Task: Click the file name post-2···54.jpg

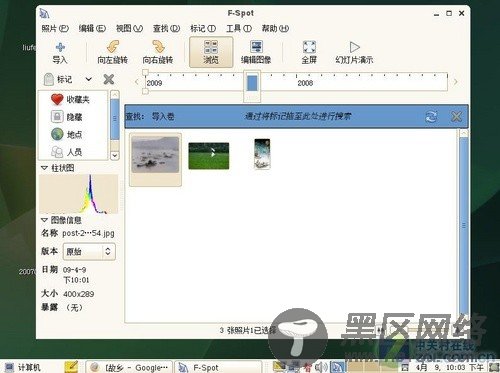Action: coord(88,233)
